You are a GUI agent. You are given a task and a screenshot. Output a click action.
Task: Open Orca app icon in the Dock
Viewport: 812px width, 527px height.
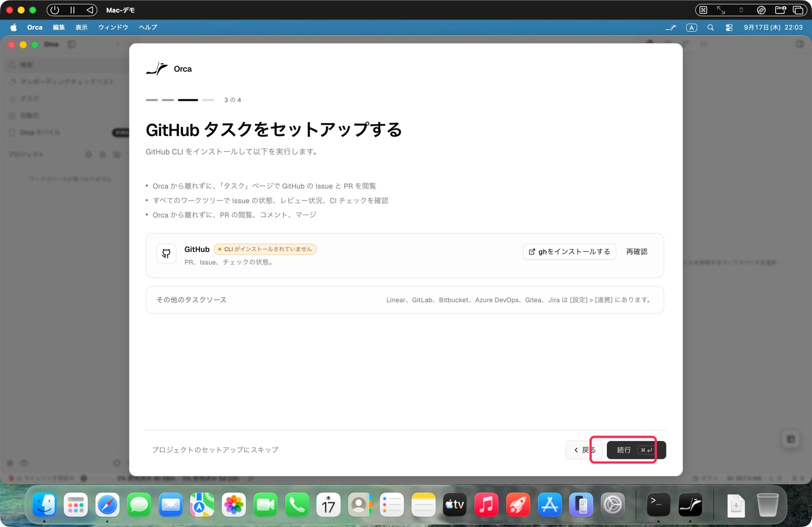tap(690, 504)
